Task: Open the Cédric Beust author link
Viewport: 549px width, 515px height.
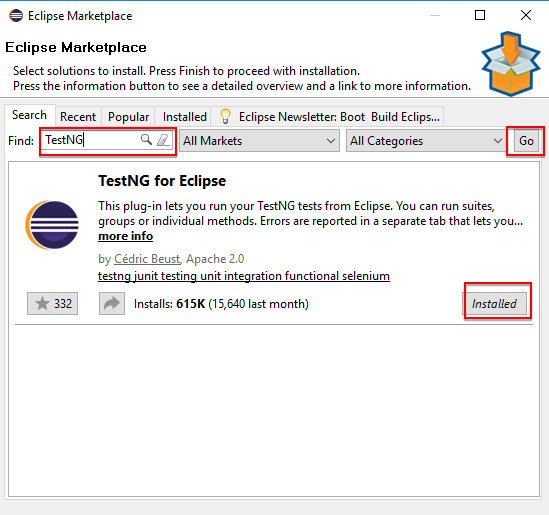Action: pos(147,259)
